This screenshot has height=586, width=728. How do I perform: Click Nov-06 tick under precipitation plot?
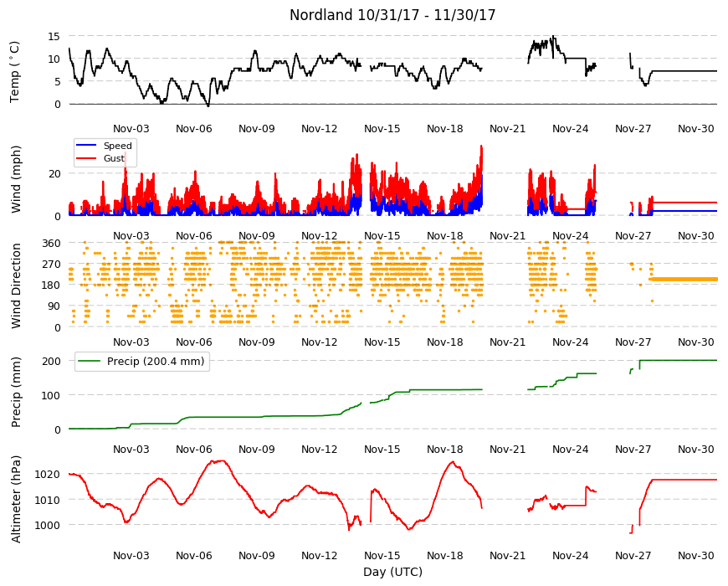193,449
